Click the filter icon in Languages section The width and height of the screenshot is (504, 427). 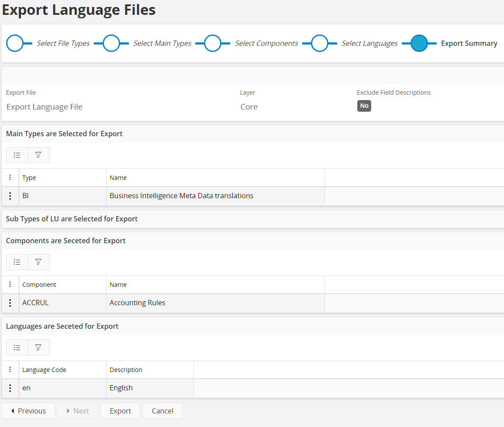(x=38, y=347)
